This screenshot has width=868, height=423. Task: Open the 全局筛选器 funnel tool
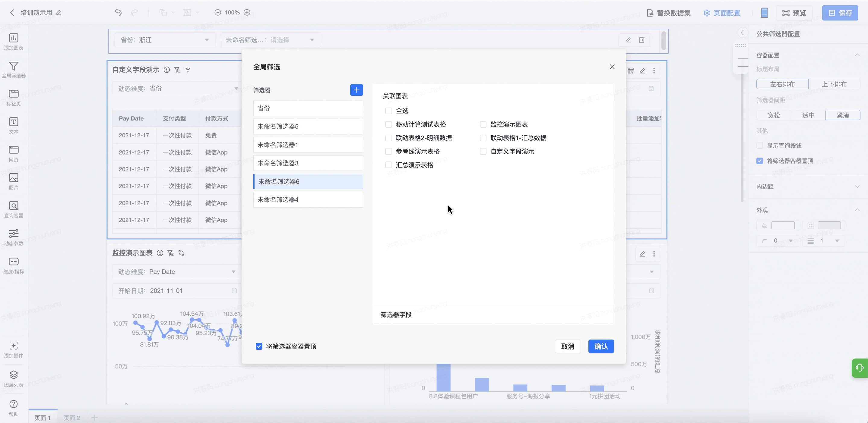(14, 70)
